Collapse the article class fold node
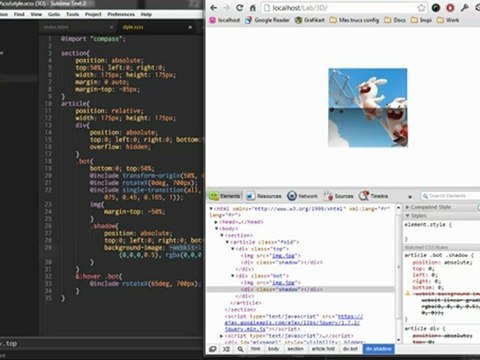480x360 pixels. [x=227, y=242]
